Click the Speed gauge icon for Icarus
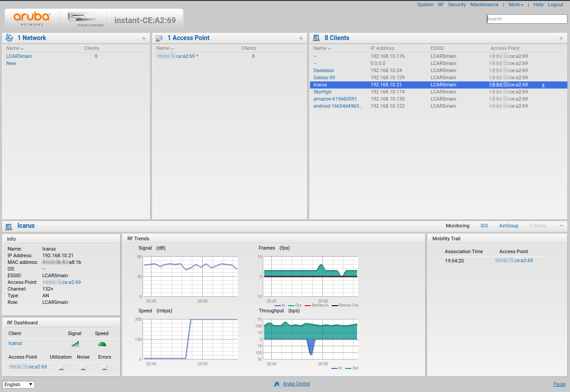The width and height of the screenshot is (570, 392). [x=102, y=344]
